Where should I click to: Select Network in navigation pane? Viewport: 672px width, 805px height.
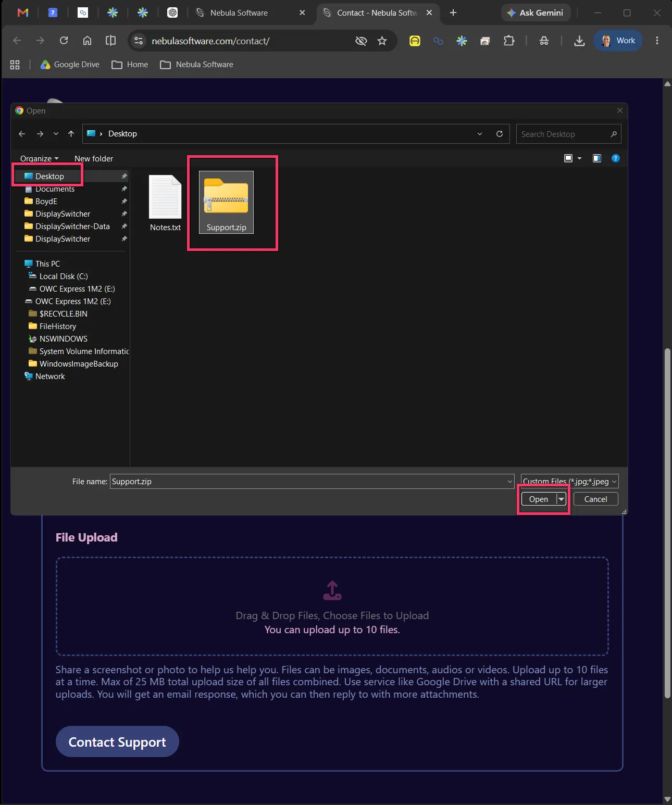50,376
